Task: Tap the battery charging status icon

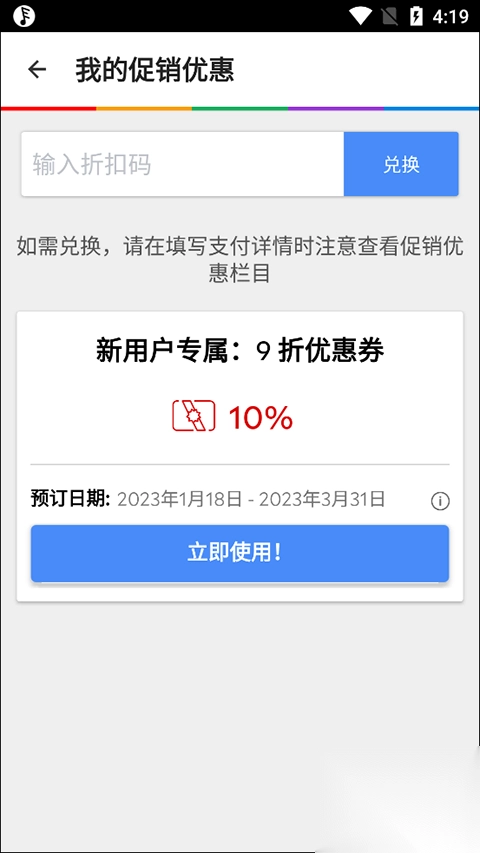Action: 416,16
